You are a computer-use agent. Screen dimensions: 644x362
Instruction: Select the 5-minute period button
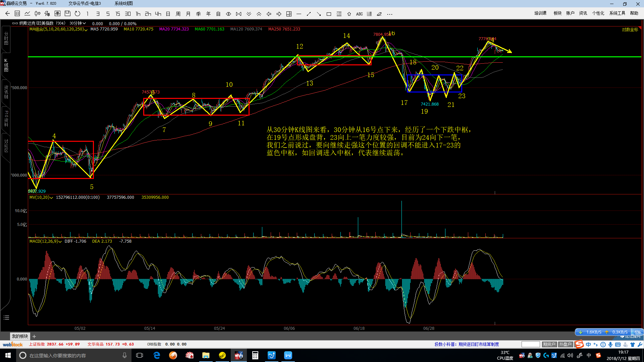point(108,14)
